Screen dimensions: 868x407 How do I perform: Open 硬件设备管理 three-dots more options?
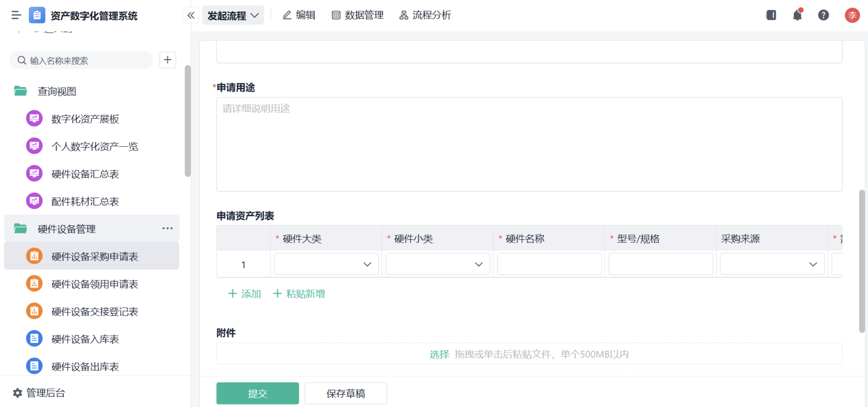[x=167, y=228]
